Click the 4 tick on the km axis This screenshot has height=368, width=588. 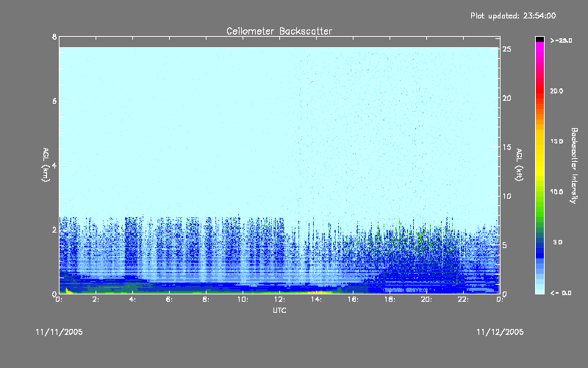[54, 165]
